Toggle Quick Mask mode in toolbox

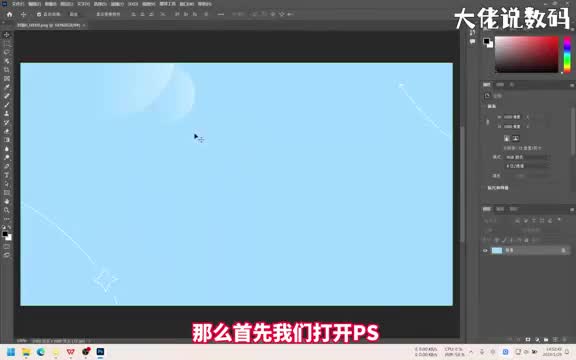7,246
